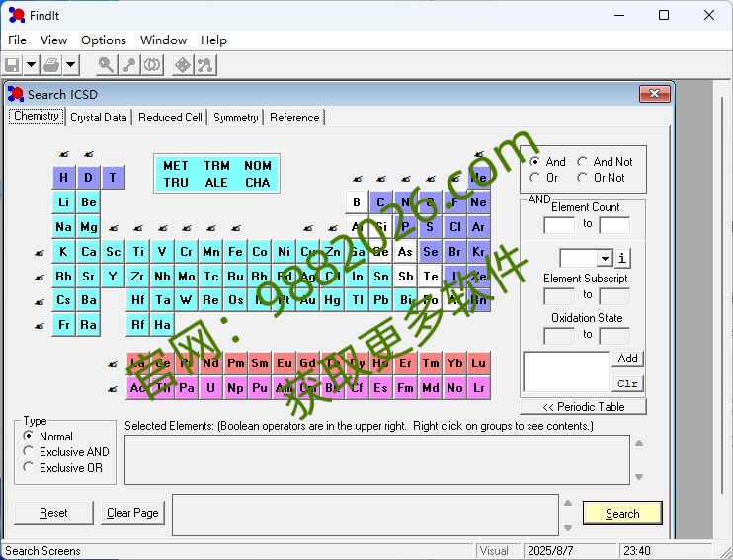Click the scroll-up arrow beside the query box

[568, 503]
